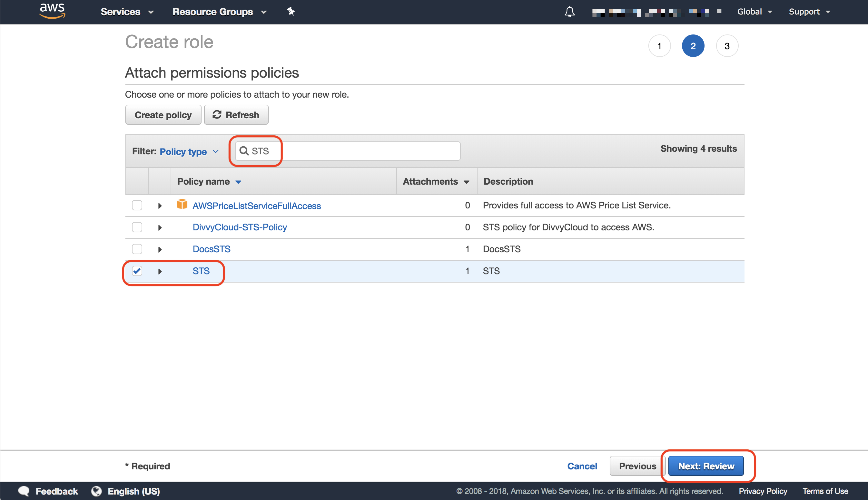Click the pin shortcut icon in navbar
Screen dimensions: 868x500
[x=291, y=12]
